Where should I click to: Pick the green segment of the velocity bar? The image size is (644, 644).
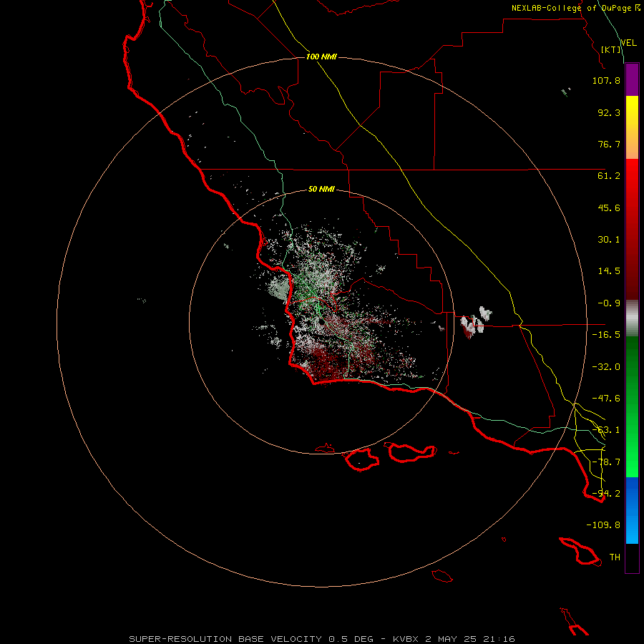[x=632, y=406]
